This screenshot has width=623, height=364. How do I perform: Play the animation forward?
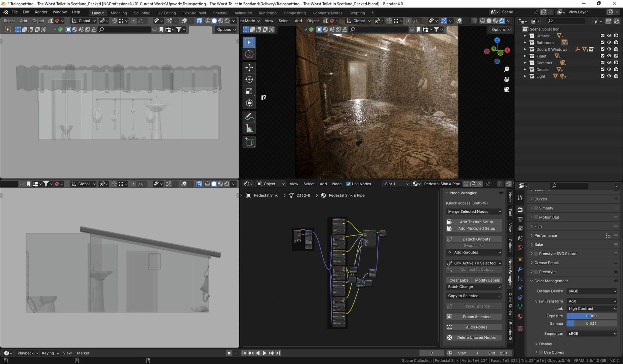(x=264, y=353)
